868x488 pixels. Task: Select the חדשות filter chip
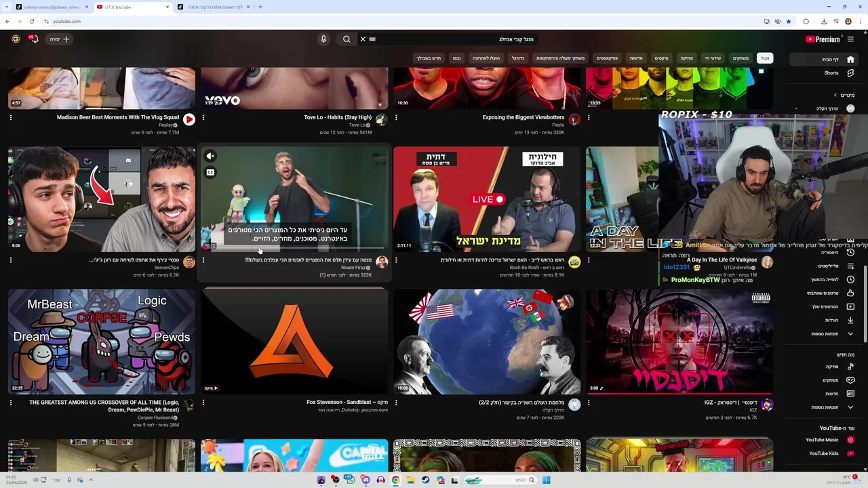point(636,58)
